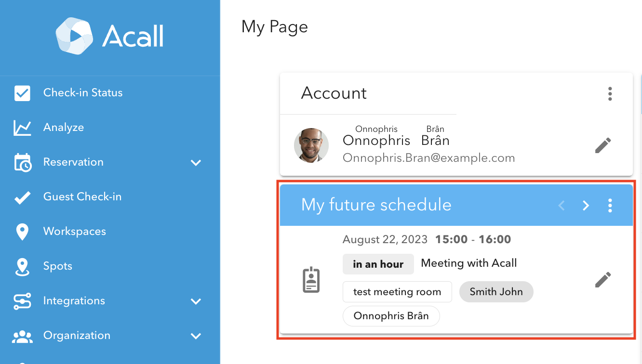Click the Organization people icon
Screen dimensions: 642x364
pyautogui.click(x=22, y=336)
